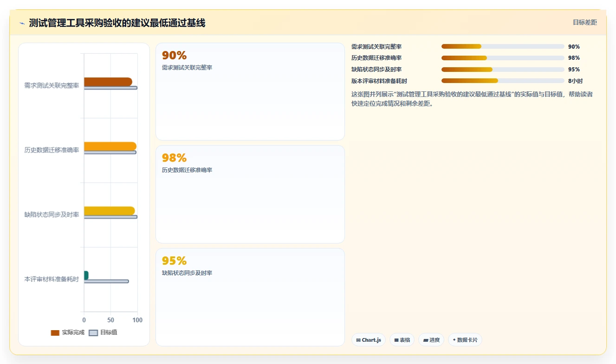This screenshot has height=364, width=616.
Task: Click the 需求测试关联完整率 progress bar
Action: click(503, 46)
